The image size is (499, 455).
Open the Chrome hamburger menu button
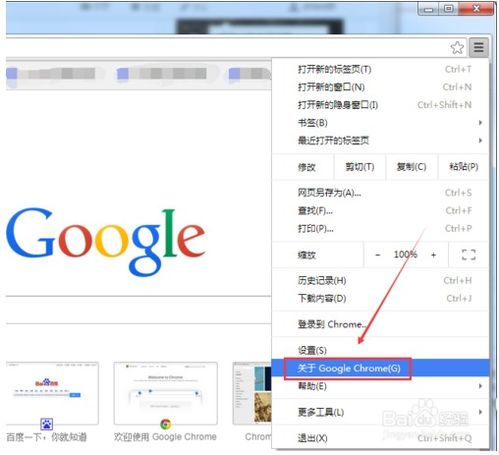click(x=479, y=47)
